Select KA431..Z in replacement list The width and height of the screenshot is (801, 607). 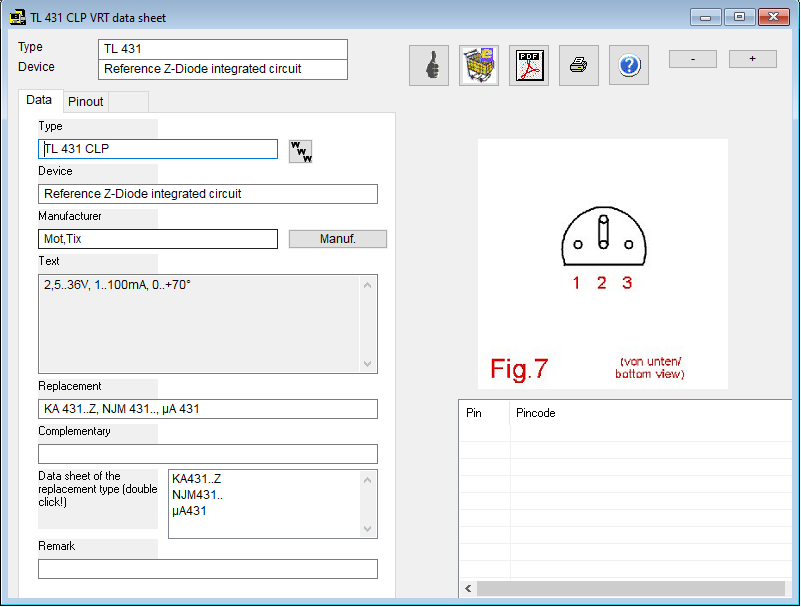(197, 479)
